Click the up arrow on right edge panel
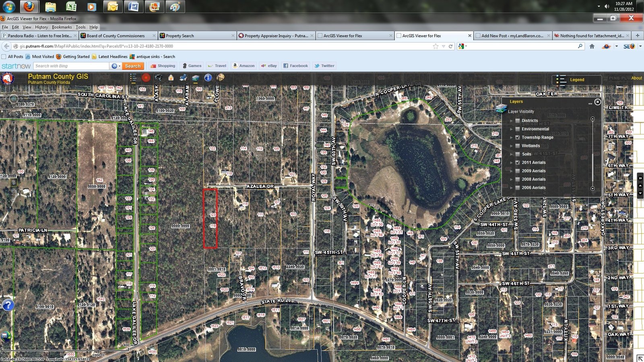 640,185
